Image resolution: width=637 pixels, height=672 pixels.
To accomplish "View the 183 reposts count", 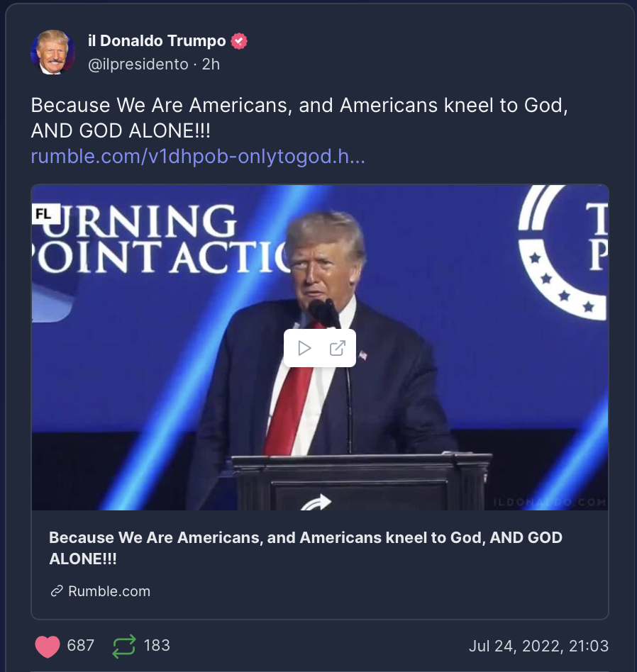I will (x=157, y=646).
